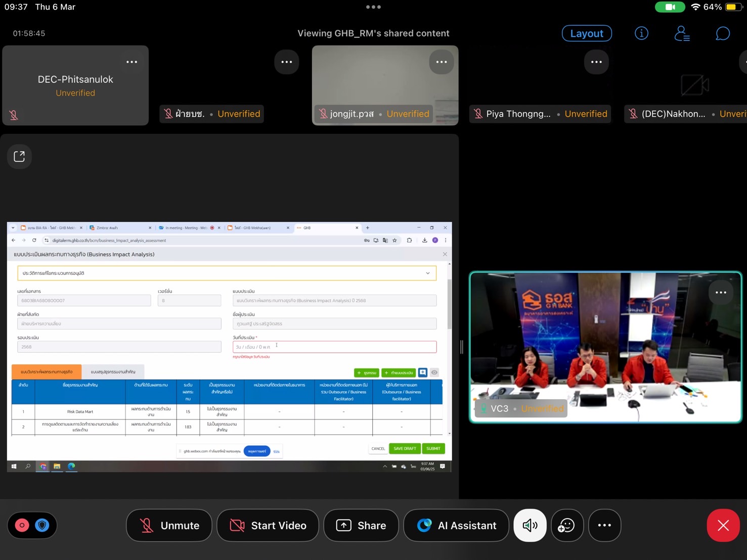747x560 pixels.
Task: Unmute the microphone
Action: 169,526
